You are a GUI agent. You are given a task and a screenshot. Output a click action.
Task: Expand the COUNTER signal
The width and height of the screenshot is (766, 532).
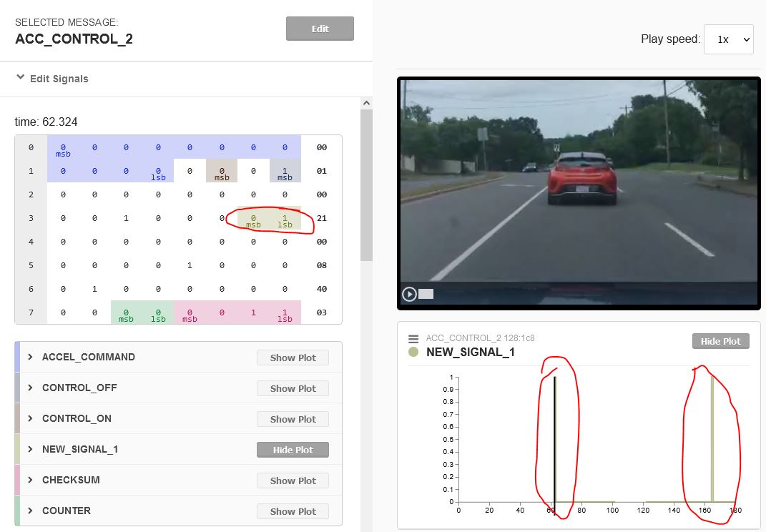[x=29, y=511]
